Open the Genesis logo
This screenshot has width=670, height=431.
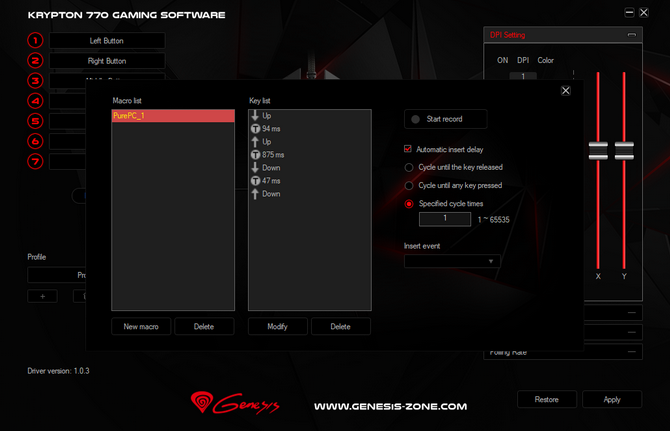click(x=235, y=403)
